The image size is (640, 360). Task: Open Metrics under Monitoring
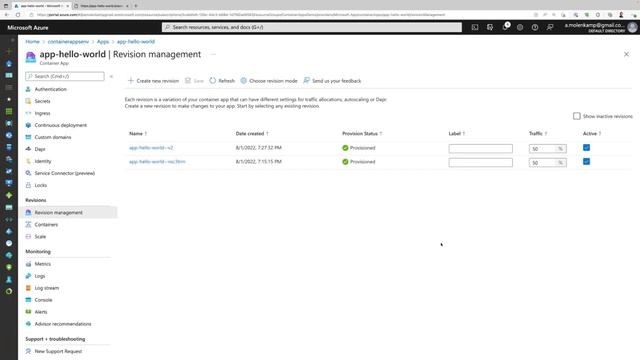42,264
